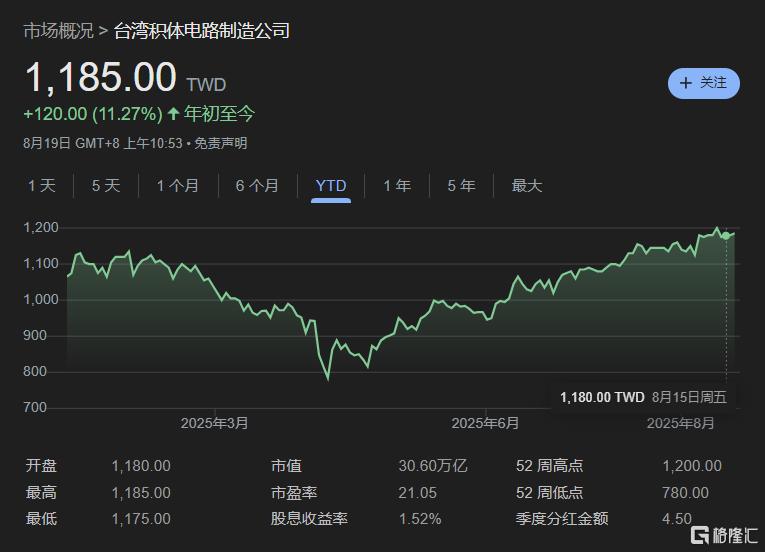Screen dimensions: 765x552
Task: Click the 2025年6月 axis label
Action: click(485, 423)
